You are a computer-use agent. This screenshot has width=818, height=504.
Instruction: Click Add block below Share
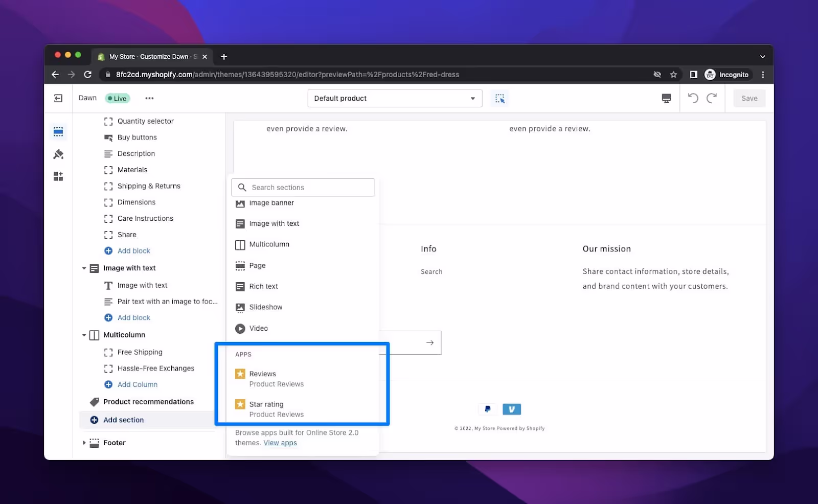point(133,251)
